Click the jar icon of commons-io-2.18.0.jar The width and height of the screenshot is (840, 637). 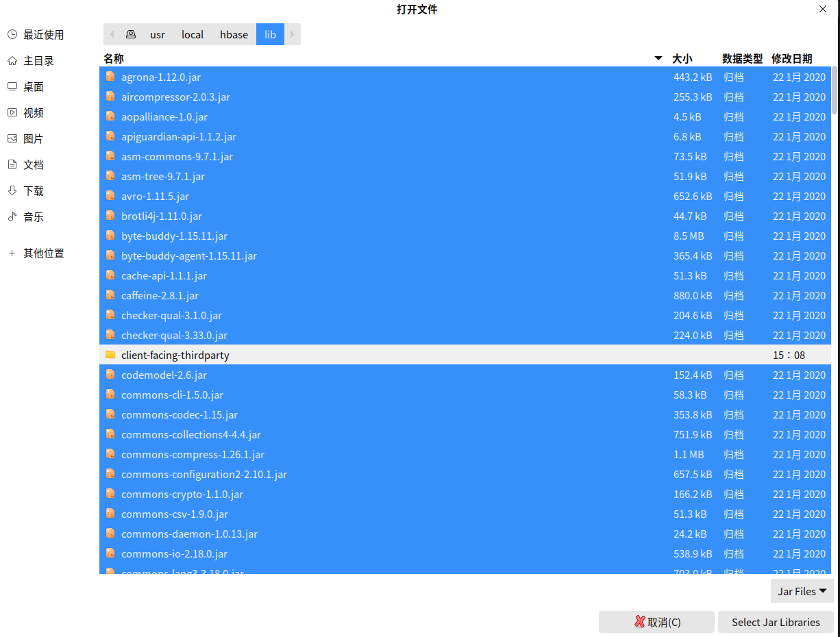click(110, 553)
